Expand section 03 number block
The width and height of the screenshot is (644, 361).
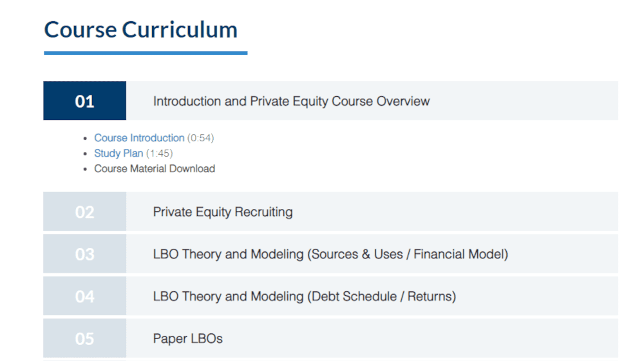tap(84, 254)
